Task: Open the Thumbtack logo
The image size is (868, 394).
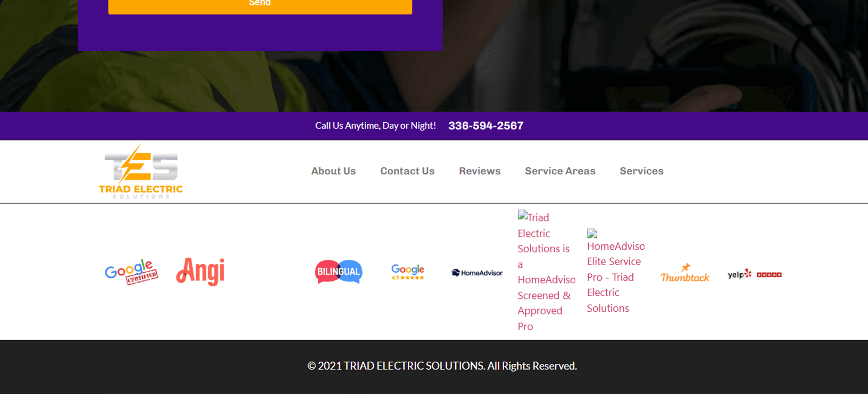Action: pos(685,273)
